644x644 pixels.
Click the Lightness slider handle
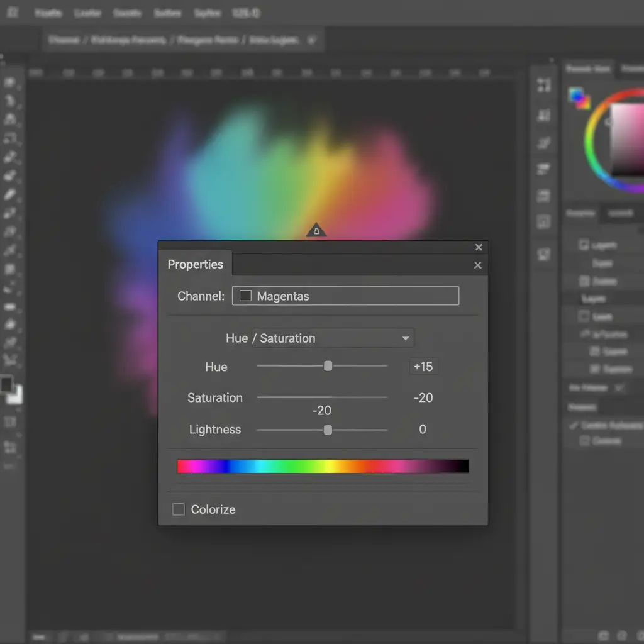pos(328,430)
